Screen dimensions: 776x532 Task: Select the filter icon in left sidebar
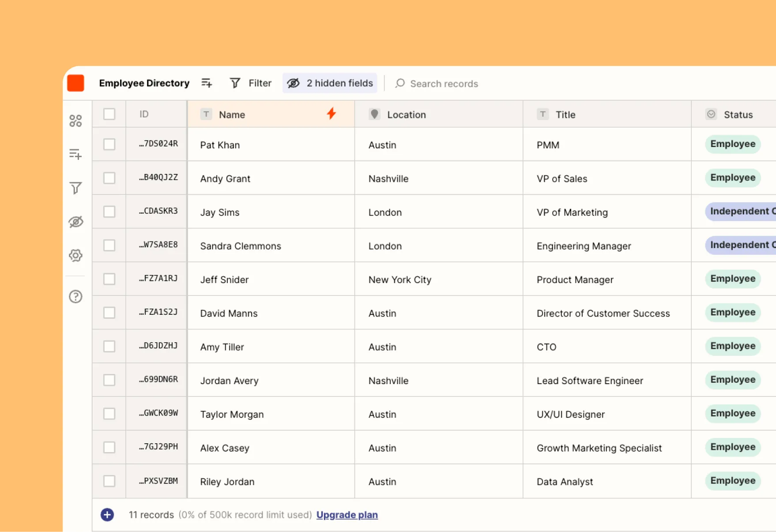[x=75, y=188]
